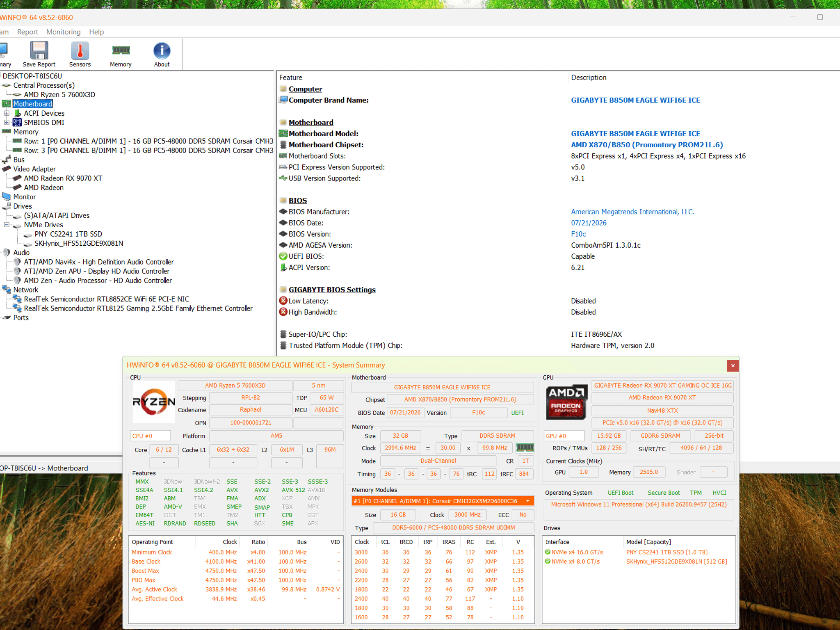Click the Ryzen logo in CPU panel

click(x=154, y=402)
